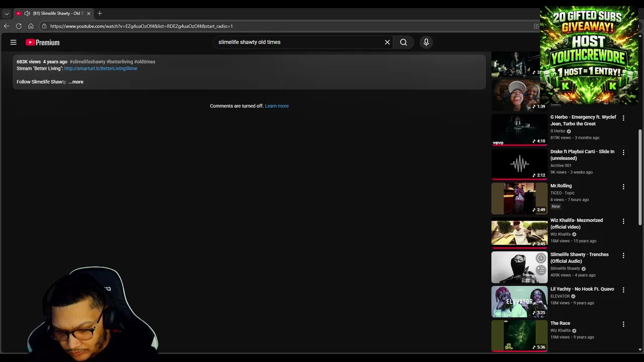
Task: Click the '683K views' text
Action: (29, 62)
